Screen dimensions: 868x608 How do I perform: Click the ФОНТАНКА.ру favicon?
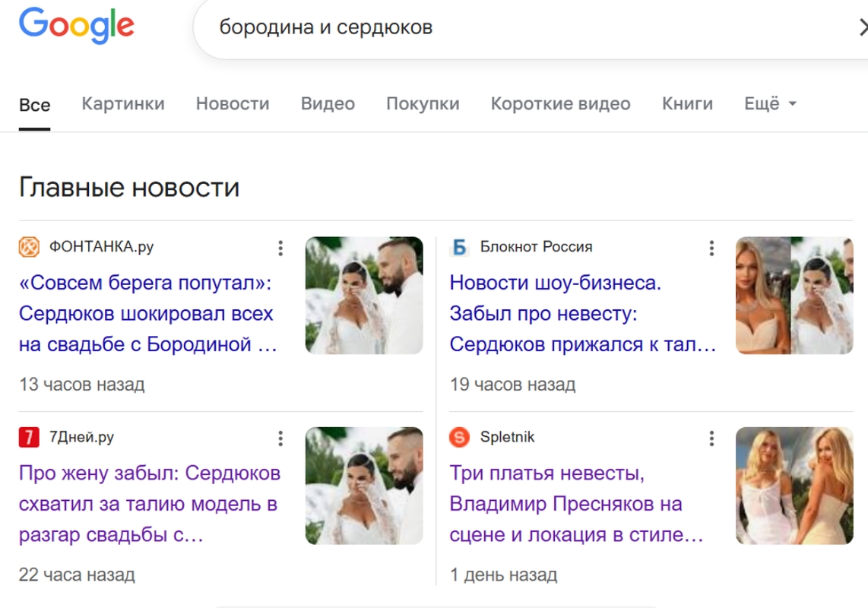click(30, 247)
